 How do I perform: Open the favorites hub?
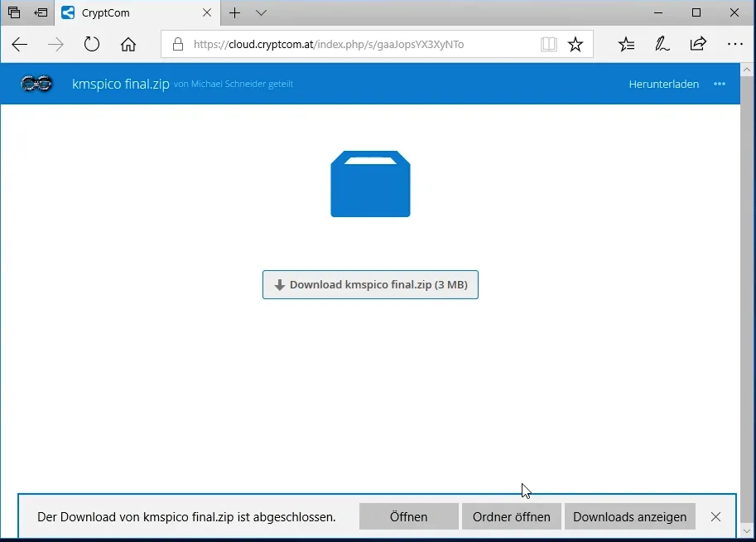coord(626,45)
